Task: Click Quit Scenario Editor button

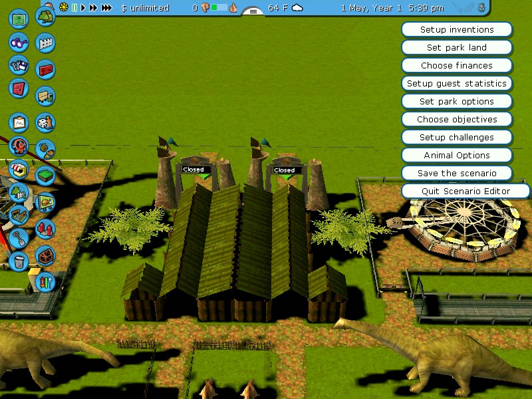Action: 465,192
